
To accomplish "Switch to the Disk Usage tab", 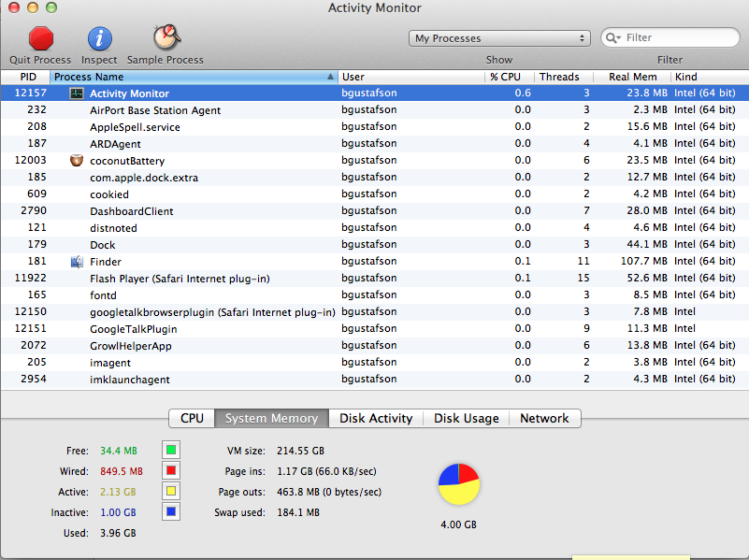I will point(467,418).
